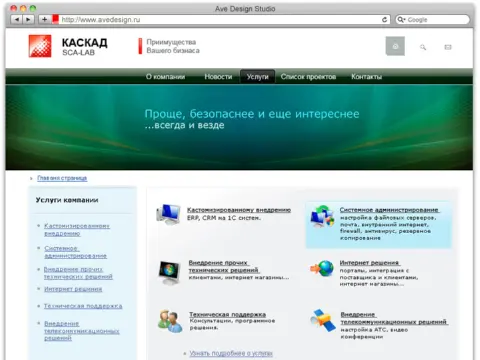480x360 pixels.
Task: Click the satellite telecommunications icon
Action: (323, 320)
